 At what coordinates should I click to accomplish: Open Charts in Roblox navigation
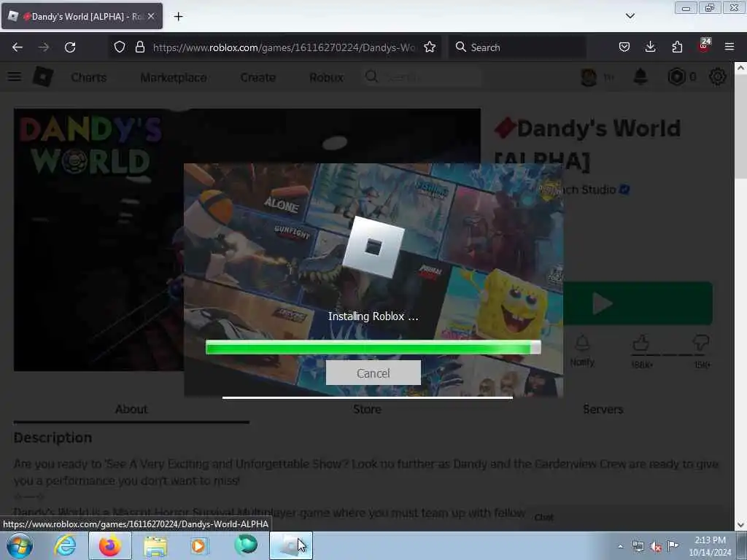click(x=88, y=77)
